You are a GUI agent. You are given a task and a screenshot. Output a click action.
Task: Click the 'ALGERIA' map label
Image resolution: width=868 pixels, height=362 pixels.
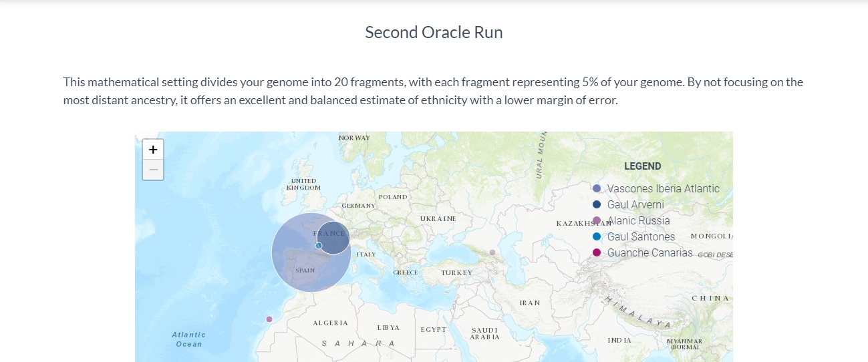(x=331, y=323)
